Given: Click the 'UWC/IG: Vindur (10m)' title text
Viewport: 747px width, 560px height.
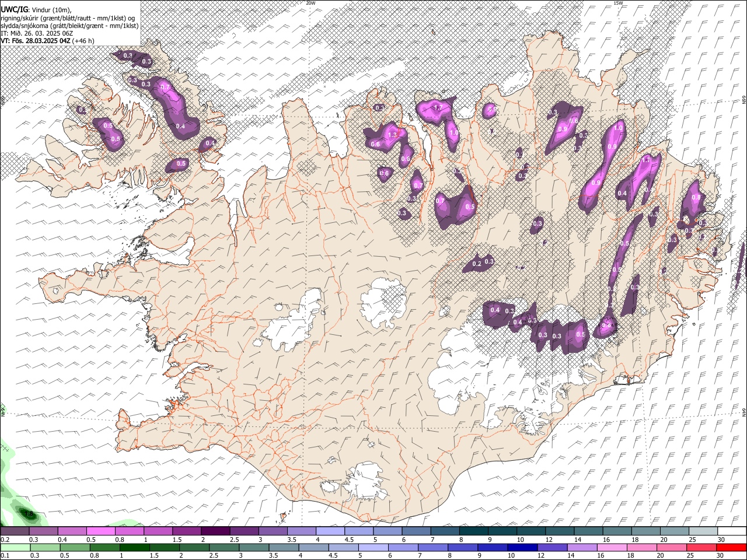Looking at the screenshot, I should (x=36, y=10).
